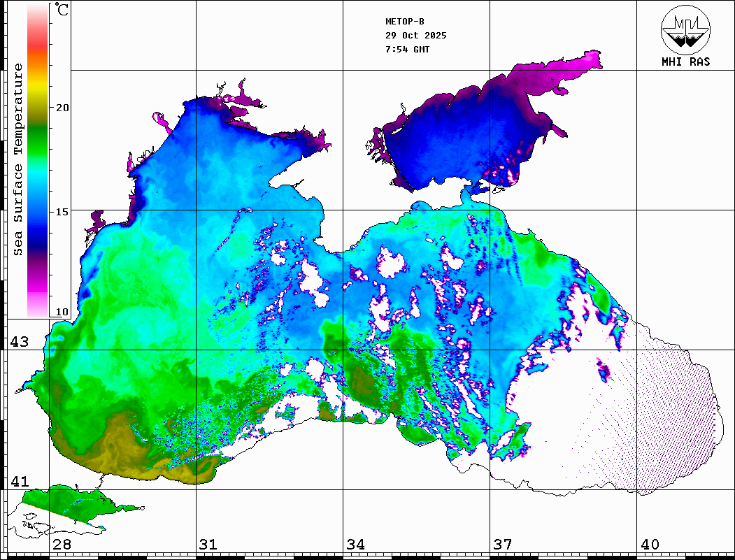The image size is (735, 560).
Task: Click longitude label 40 on the bottom axis
Action: pyautogui.click(x=649, y=545)
